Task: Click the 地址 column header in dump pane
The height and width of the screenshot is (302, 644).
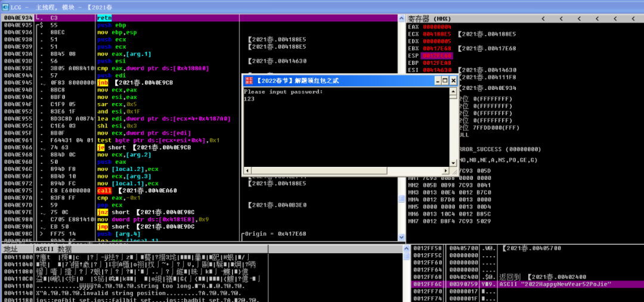Action: click(11, 248)
